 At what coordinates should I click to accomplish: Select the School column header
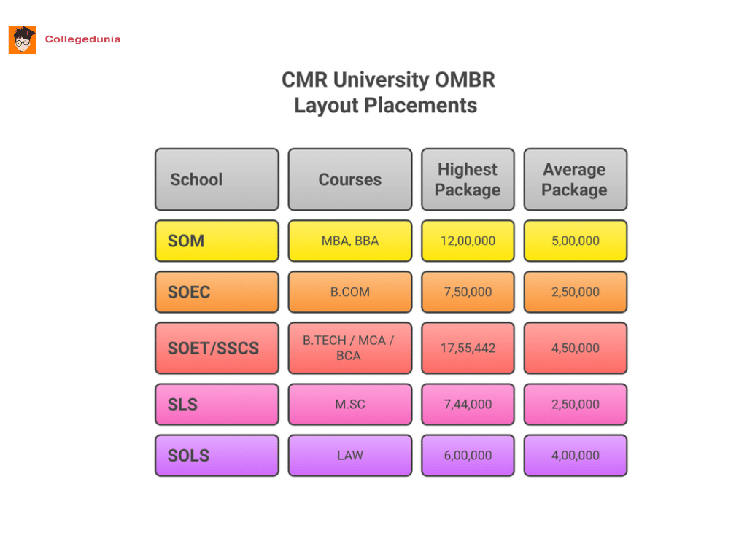click(216, 179)
